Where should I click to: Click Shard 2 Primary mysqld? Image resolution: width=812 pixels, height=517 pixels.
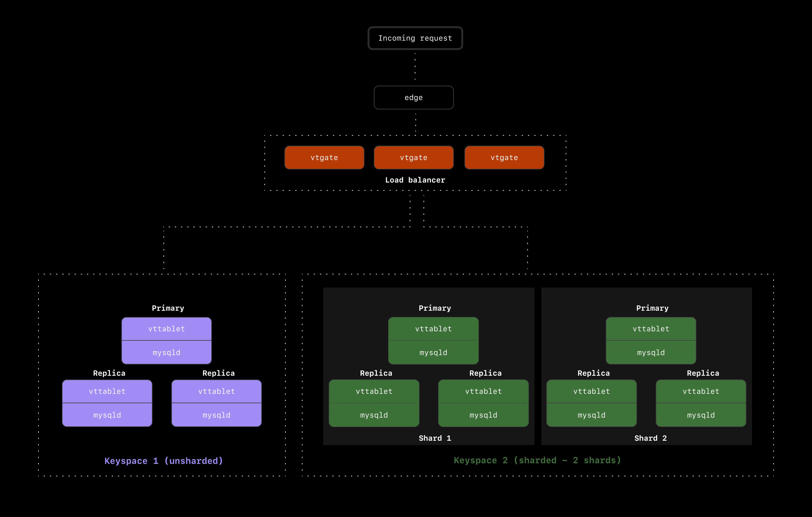(x=650, y=352)
